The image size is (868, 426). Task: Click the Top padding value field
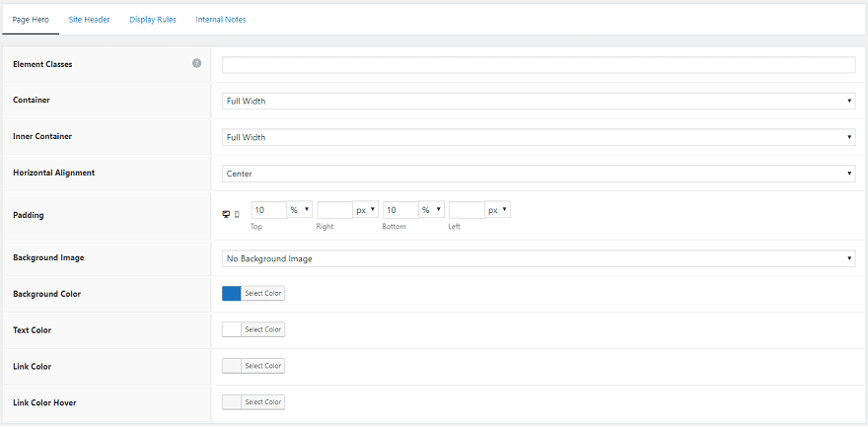point(268,210)
